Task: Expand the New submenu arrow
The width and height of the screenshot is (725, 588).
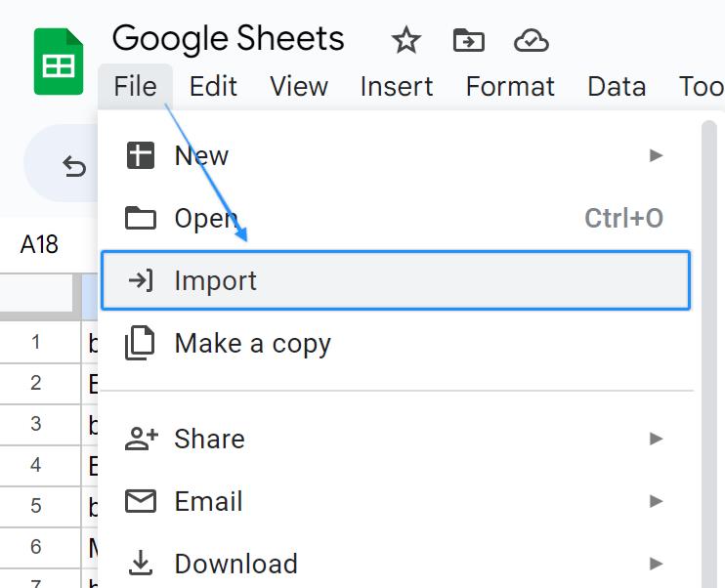Action: (x=656, y=155)
